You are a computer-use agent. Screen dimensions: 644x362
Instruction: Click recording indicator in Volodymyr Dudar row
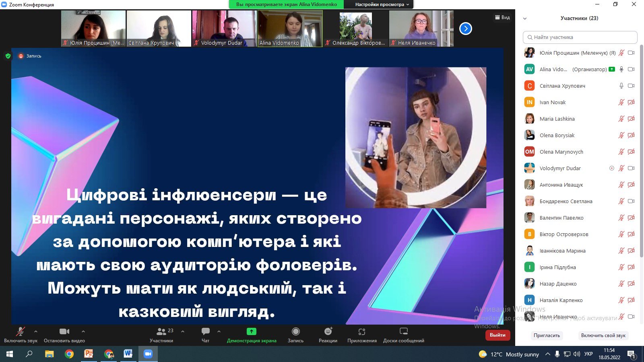click(612, 168)
